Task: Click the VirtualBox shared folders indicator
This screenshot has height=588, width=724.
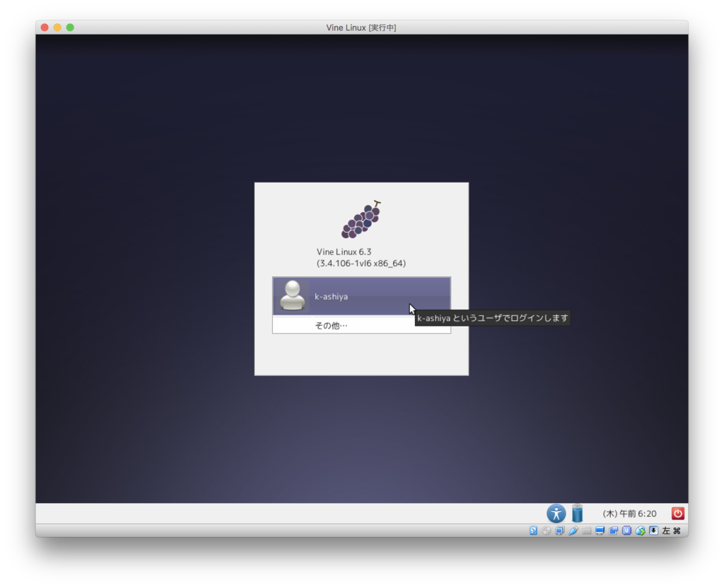Action: pos(586,531)
